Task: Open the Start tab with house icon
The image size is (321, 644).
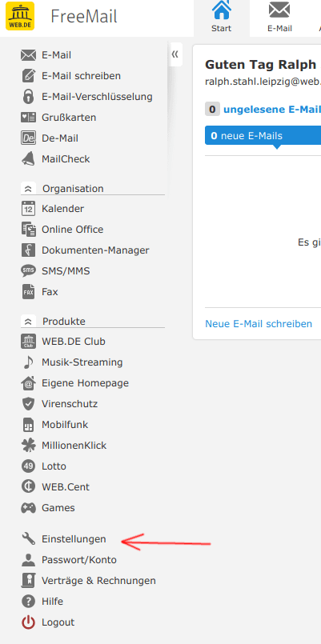Action: point(222,18)
